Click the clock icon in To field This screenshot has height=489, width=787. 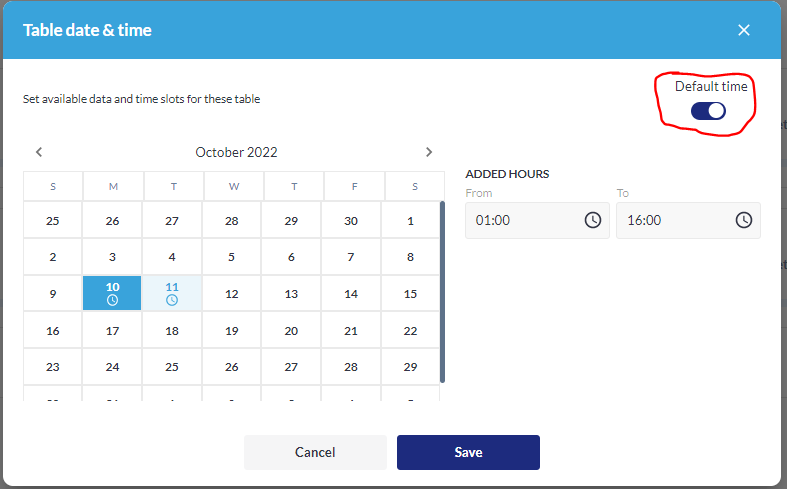pos(744,220)
